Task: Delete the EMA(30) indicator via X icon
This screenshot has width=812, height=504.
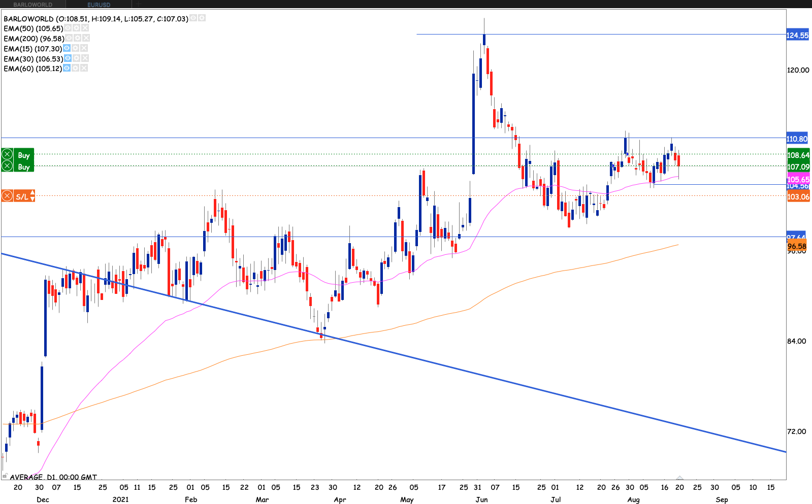Action: coord(85,58)
